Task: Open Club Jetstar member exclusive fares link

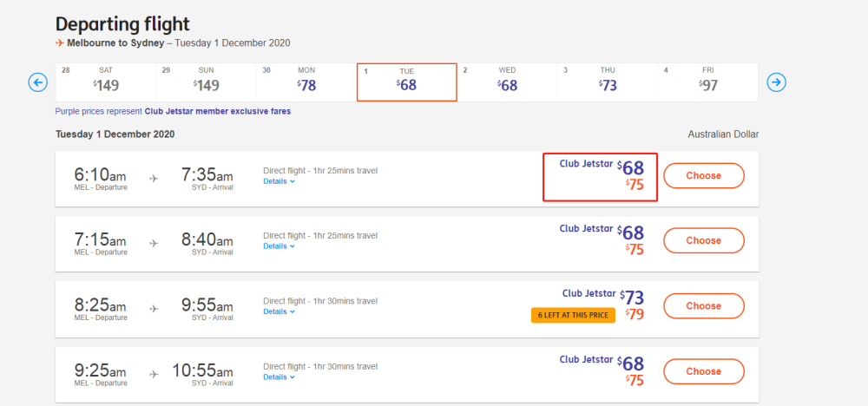Action: (218, 111)
